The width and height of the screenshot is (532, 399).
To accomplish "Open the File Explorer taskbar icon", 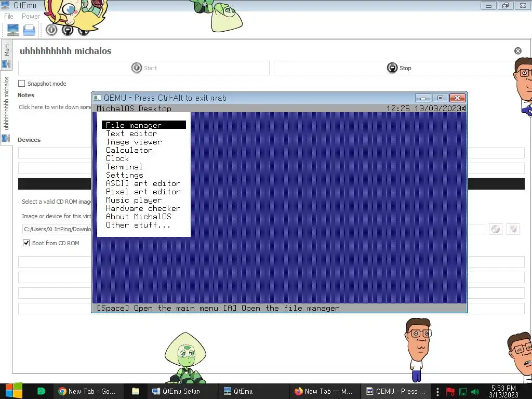I will click(x=136, y=391).
